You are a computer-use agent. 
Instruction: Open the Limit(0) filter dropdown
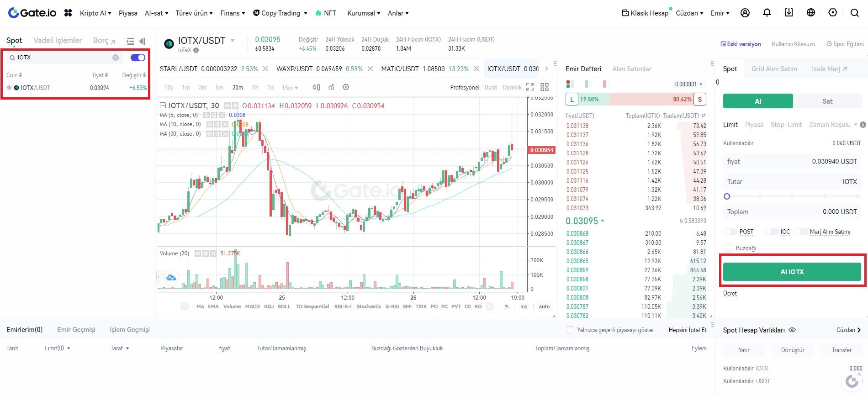58,348
